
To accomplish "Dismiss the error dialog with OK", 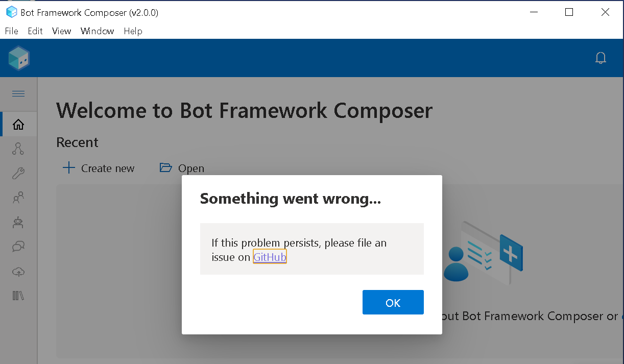I will pyautogui.click(x=393, y=302).
